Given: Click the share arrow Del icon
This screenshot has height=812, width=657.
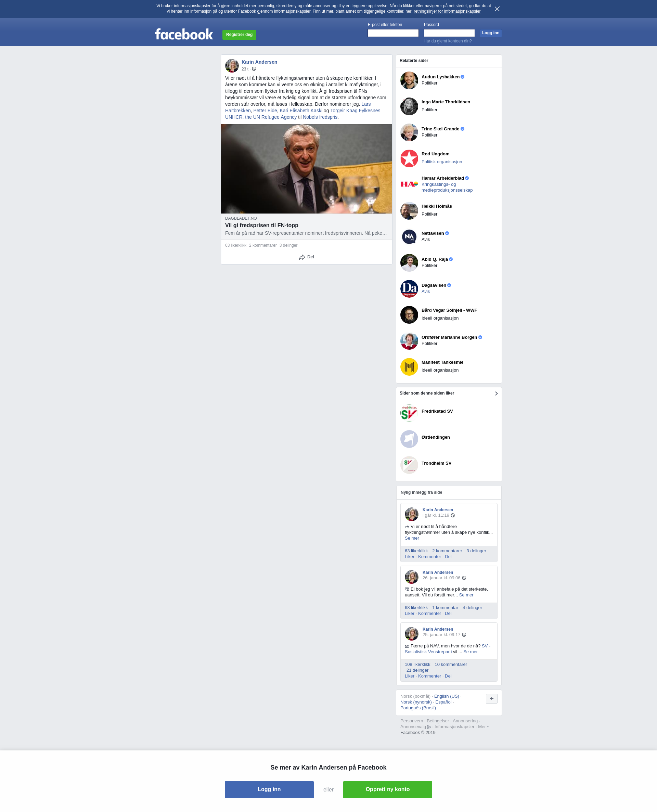Looking at the screenshot, I should (x=301, y=257).
